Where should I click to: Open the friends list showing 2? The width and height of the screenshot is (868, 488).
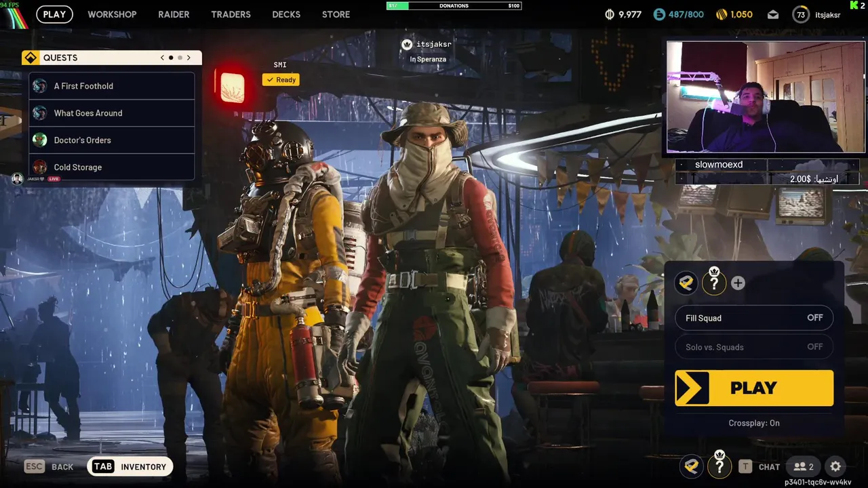pos(804,466)
